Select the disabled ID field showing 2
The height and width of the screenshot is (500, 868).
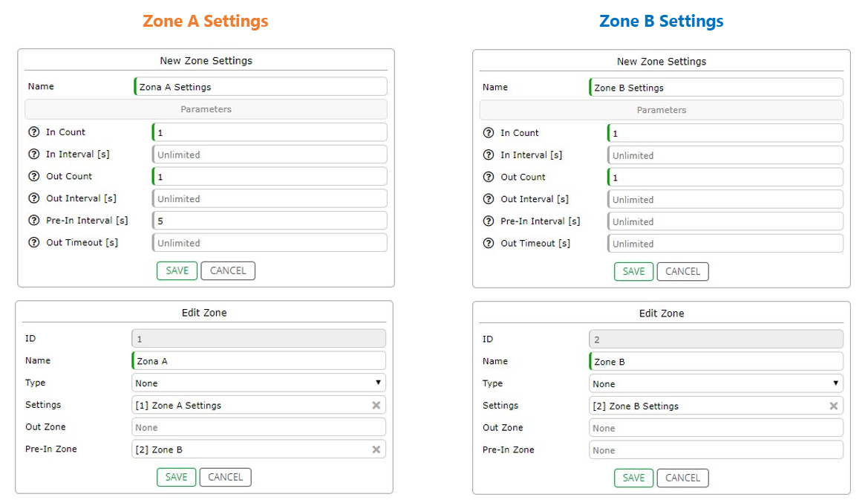click(x=717, y=339)
